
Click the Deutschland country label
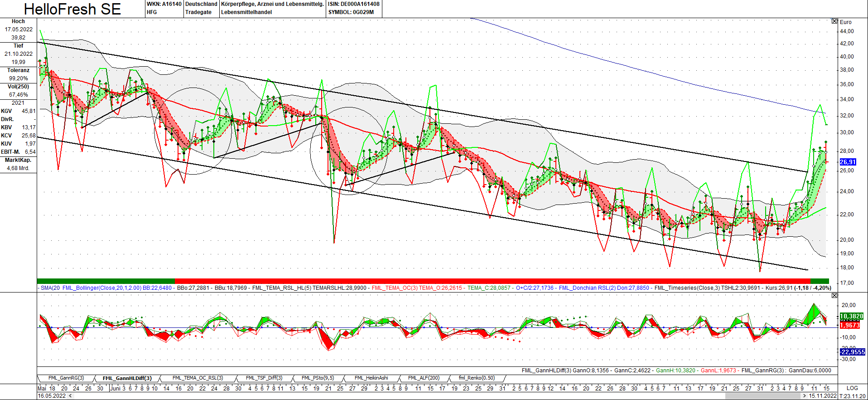(x=201, y=4)
